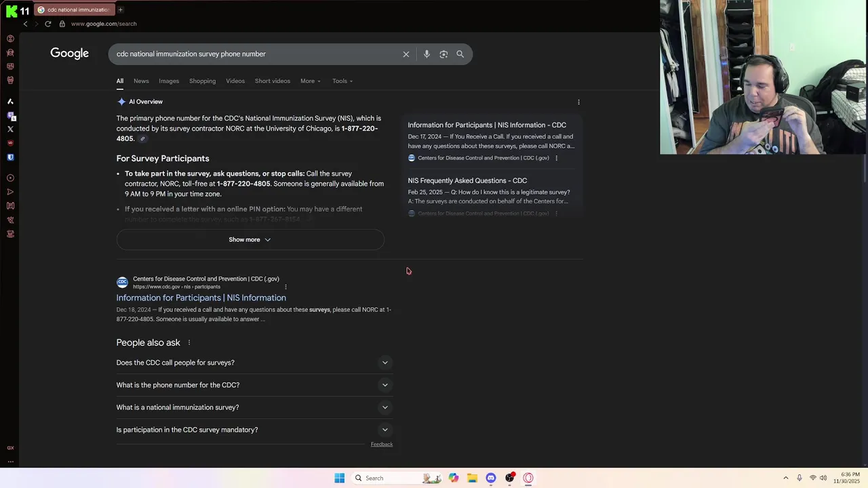Image resolution: width=868 pixels, height=488 pixels.
Task: Switch to the Short videos tab
Action: point(273,81)
